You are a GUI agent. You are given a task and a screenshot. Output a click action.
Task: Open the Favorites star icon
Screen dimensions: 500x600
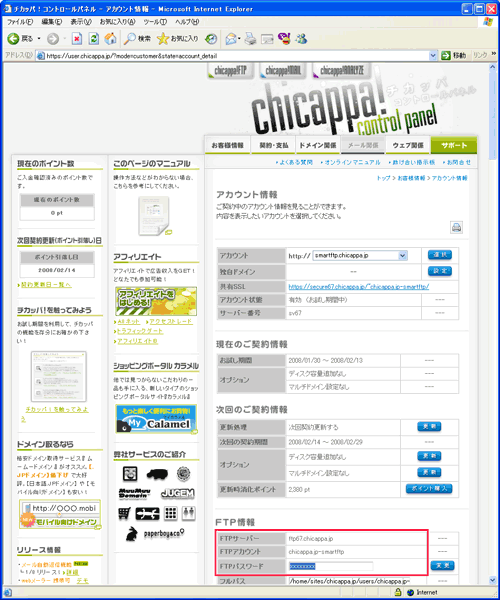coord(163,38)
